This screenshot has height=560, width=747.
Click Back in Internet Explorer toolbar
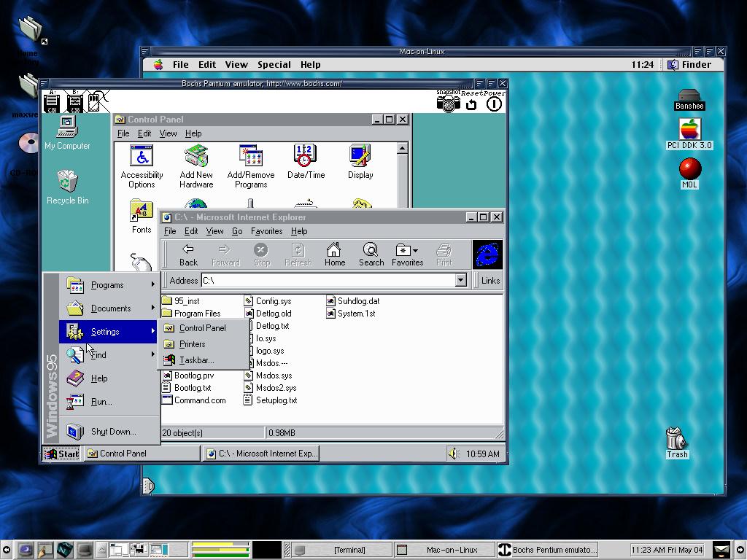tap(188, 254)
